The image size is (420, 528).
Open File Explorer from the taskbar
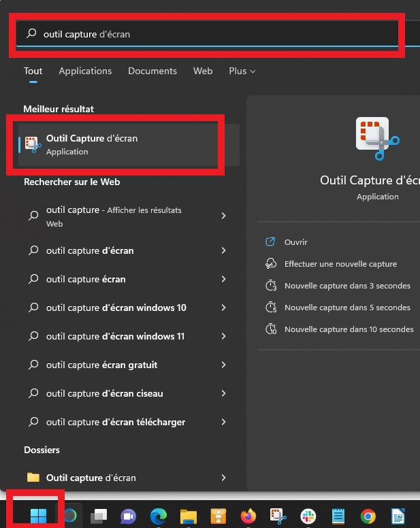point(189,516)
